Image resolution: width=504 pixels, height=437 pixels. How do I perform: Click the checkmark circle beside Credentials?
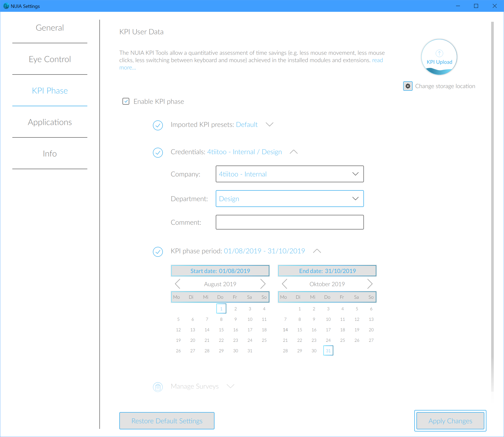pyautogui.click(x=158, y=152)
